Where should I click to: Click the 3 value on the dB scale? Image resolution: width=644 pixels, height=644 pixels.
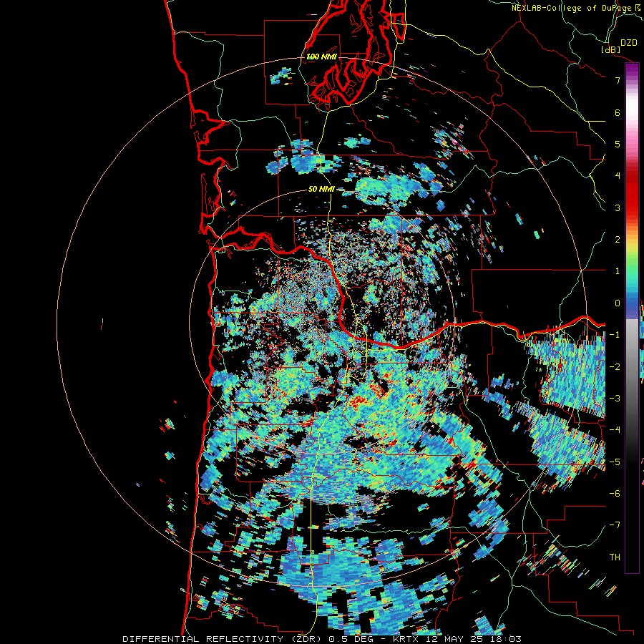coord(618,208)
